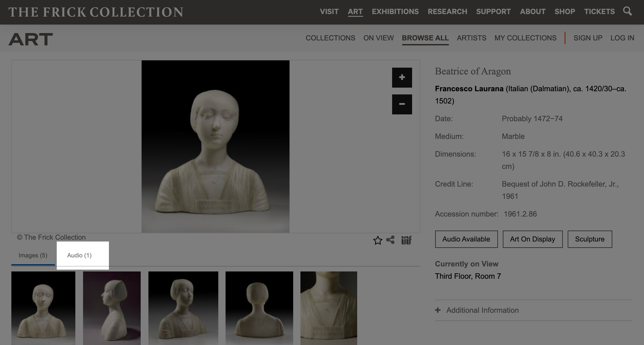
Task: Click the LOG IN link
Action: pyautogui.click(x=622, y=38)
